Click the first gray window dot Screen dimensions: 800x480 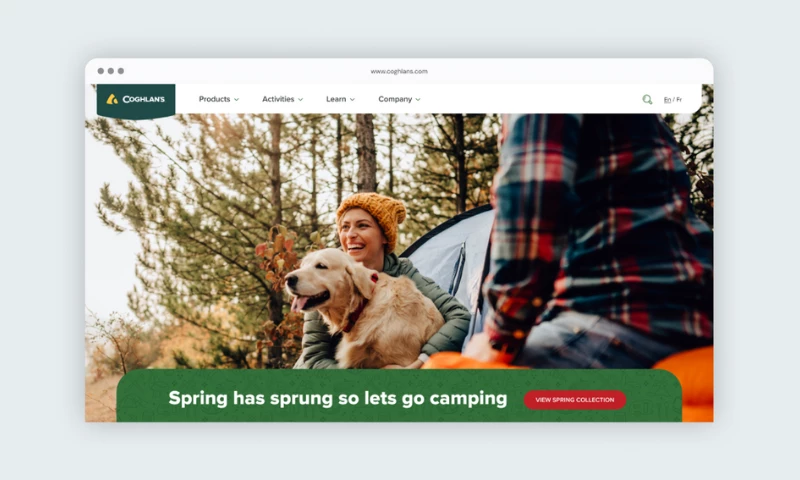[x=101, y=71]
